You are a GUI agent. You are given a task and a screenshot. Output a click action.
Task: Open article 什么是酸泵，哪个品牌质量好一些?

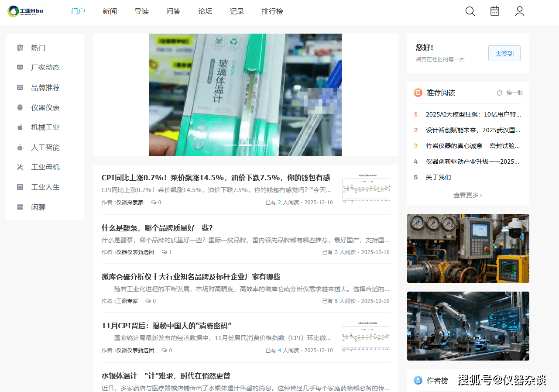click(x=157, y=228)
